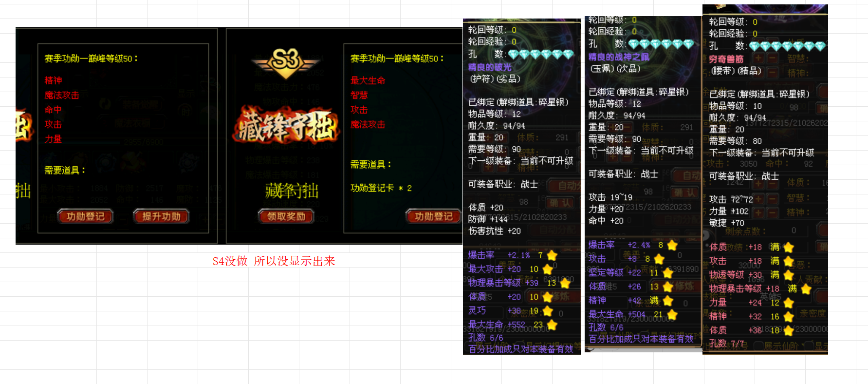Screen dimensions: 868x384
Task: Click '孔数 7/7' socket count line
Action: click(x=727, y=344)
